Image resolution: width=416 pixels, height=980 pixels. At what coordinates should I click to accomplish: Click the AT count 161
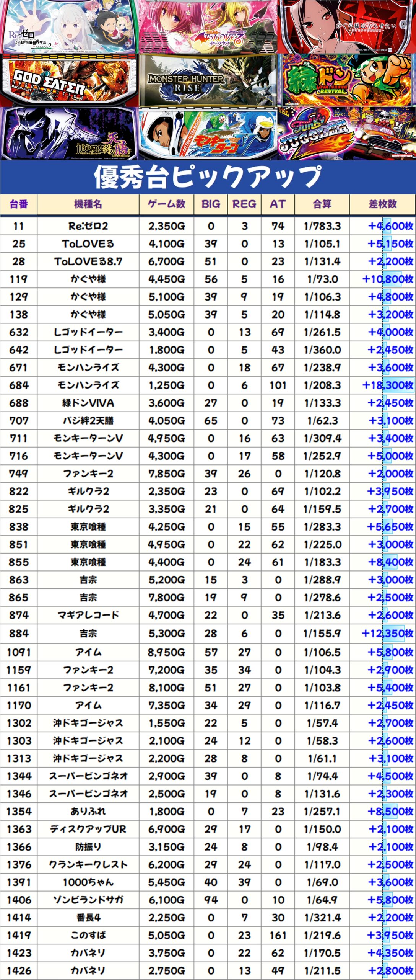coord(278,935)
